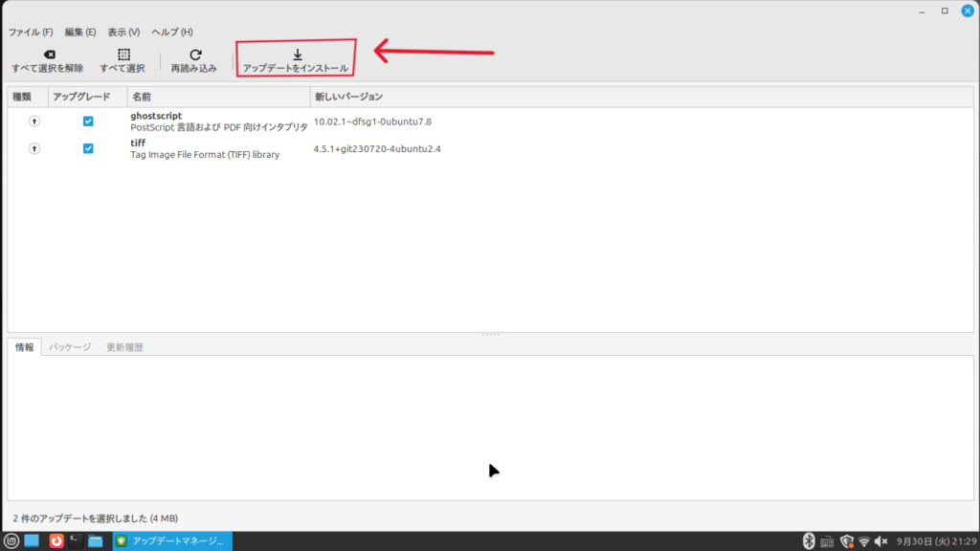Uncheck the ghostscript upgrade checkbox
The width and height of the screenshot is (980, 551).
click(88, 121)
